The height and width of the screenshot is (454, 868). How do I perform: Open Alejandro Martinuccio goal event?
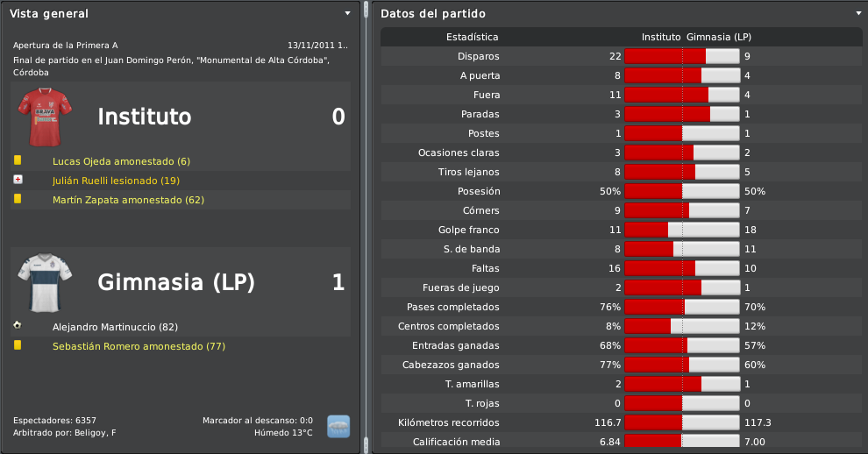click(115, 327)
